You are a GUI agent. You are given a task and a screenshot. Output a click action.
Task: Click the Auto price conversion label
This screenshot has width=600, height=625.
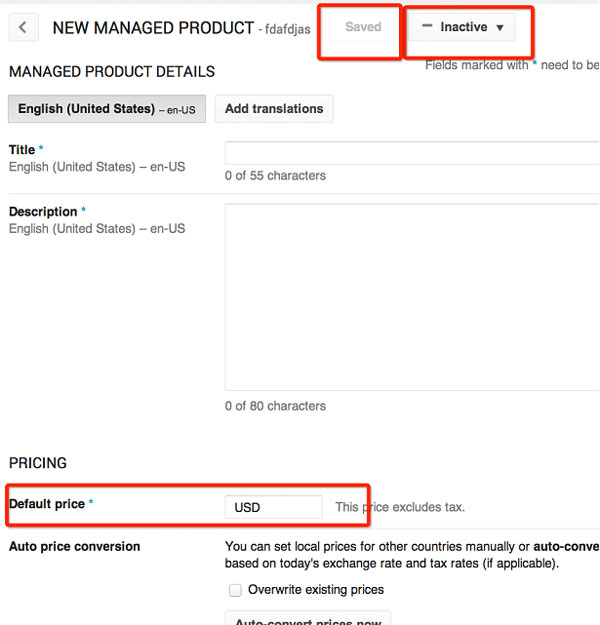74,547
